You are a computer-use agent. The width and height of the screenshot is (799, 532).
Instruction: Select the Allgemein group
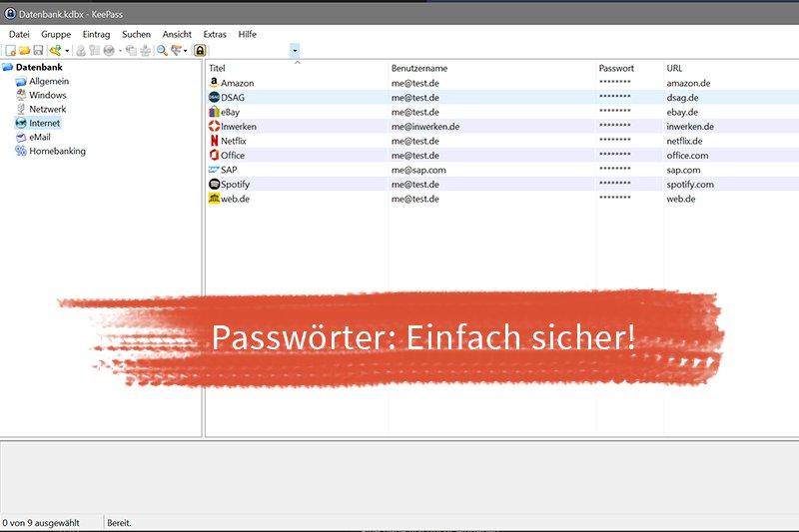point(49,81)
